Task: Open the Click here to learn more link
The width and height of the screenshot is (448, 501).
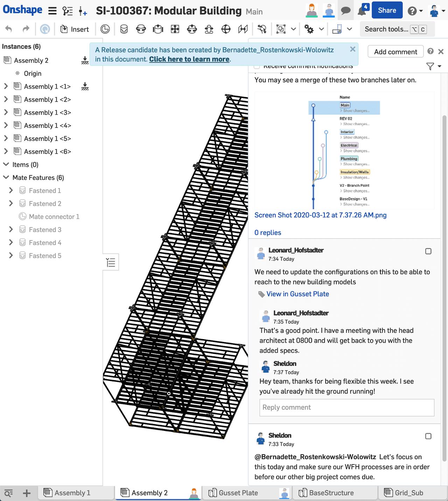Action: (189, 59)
